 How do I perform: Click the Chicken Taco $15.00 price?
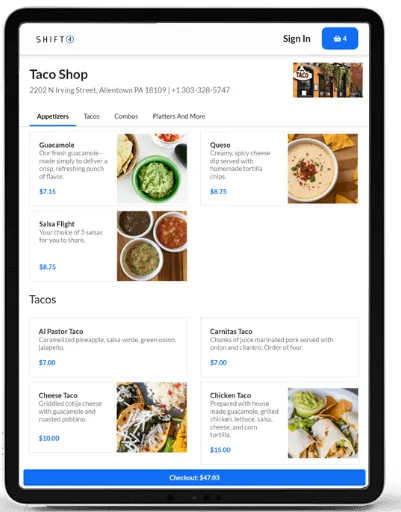coord(220,450)
